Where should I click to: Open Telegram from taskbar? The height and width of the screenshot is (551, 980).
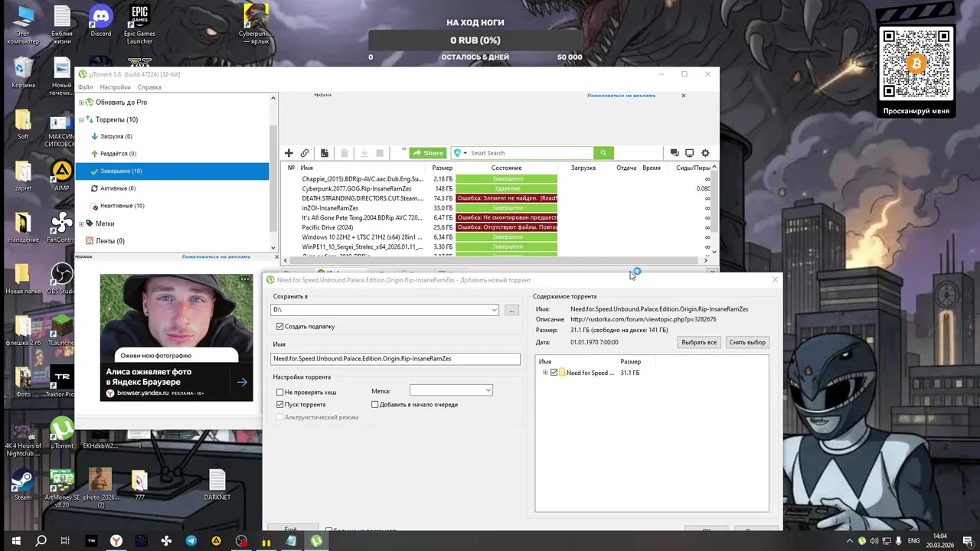point(191,540)
